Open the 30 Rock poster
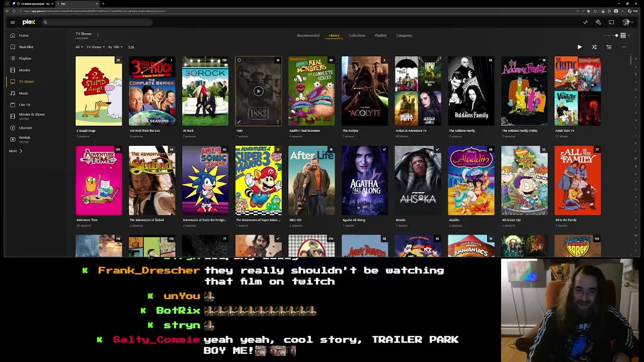Viewport: 644px width, 362px height. point(205,91)
